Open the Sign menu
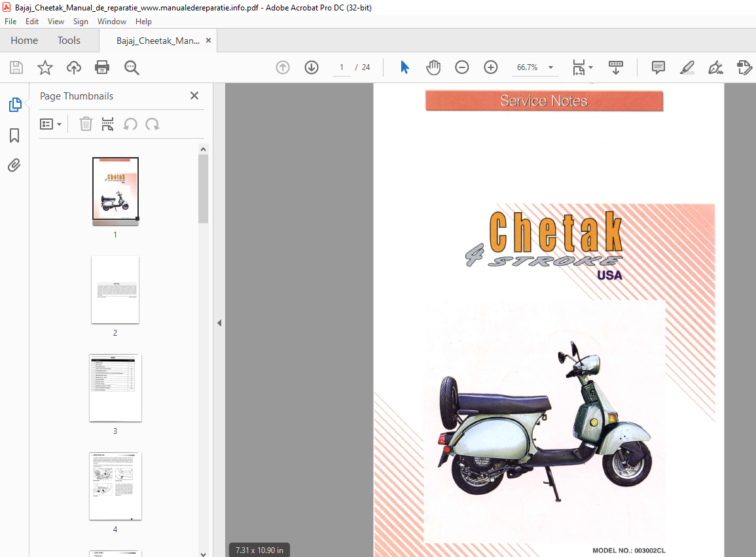 point(81,21)
